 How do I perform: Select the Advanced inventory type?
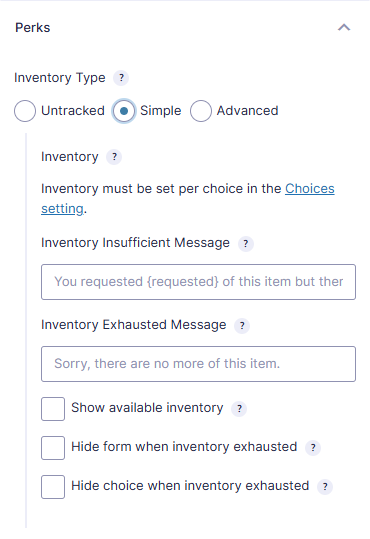pyautogui.click(x=200, y=111)
